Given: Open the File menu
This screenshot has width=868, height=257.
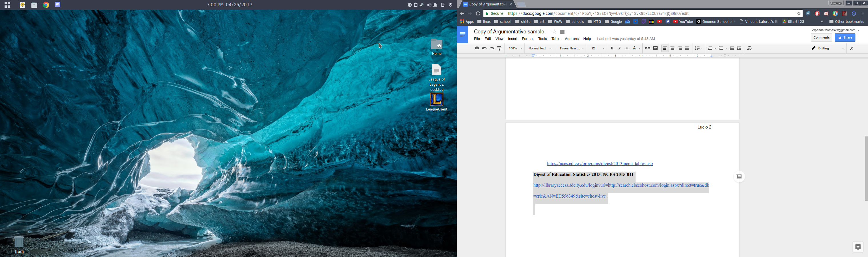Looking at the screenshot, I should pos(477,39).
